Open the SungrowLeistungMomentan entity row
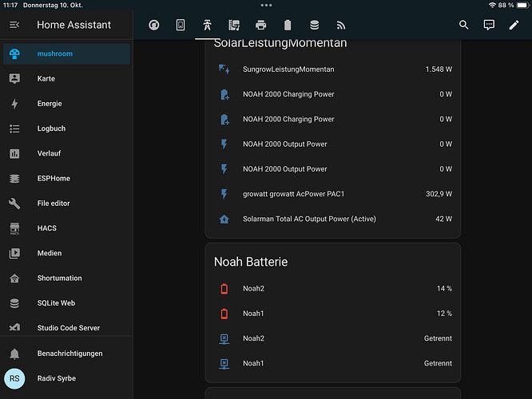The height and width of the screenshot is (399, 532). (333, 69)
